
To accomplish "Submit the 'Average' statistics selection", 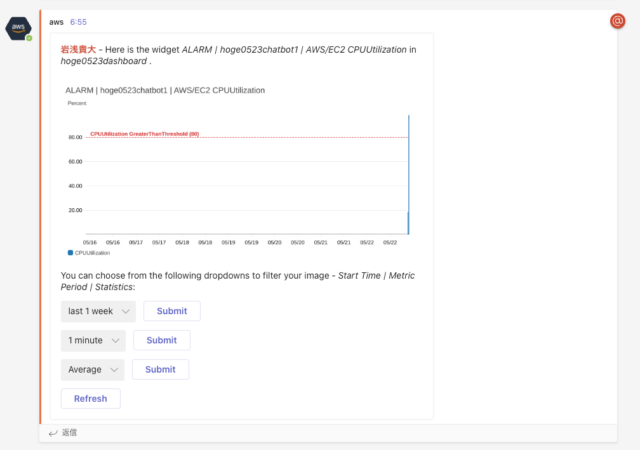I will (x=160, y=370).
